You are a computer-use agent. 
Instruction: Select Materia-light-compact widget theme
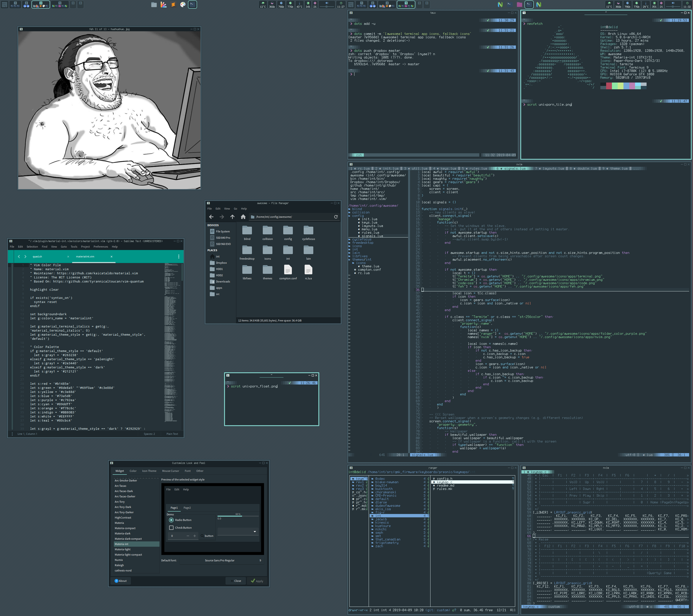click(x=136, y=555)
